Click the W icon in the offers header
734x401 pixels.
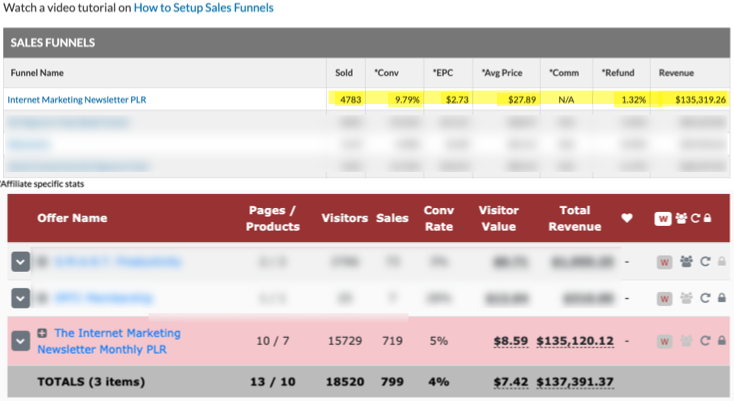(x=663, y=219)
